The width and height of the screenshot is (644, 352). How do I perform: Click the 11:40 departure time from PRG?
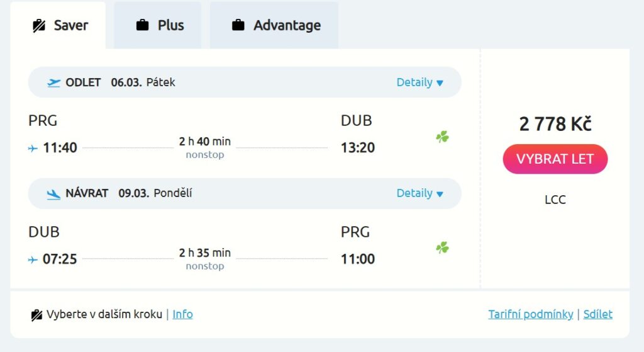click(60, 148)
